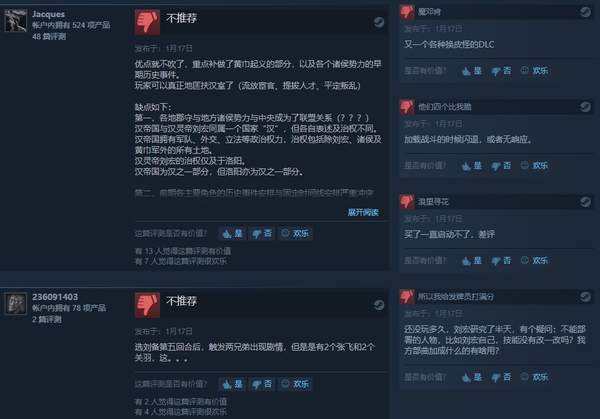
Task: Vote 否 on the 加载战斗闪退 review
Action: tap(501, 166)
